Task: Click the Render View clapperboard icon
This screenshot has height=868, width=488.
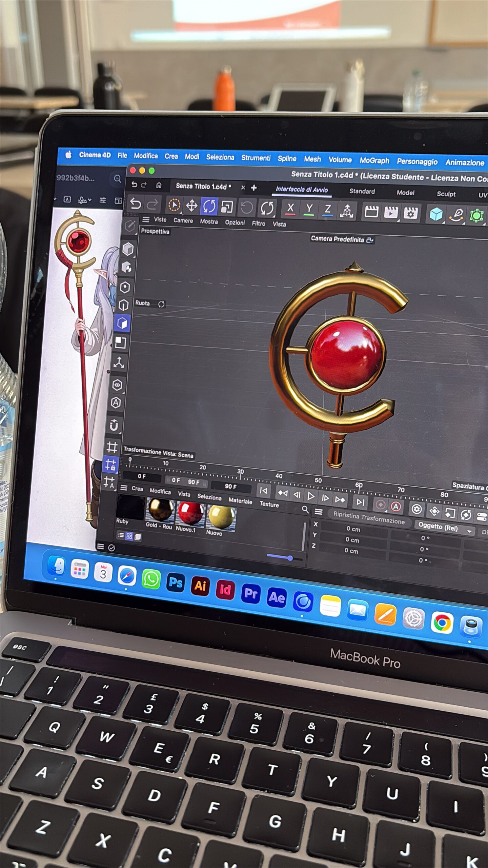Action: 371,212
